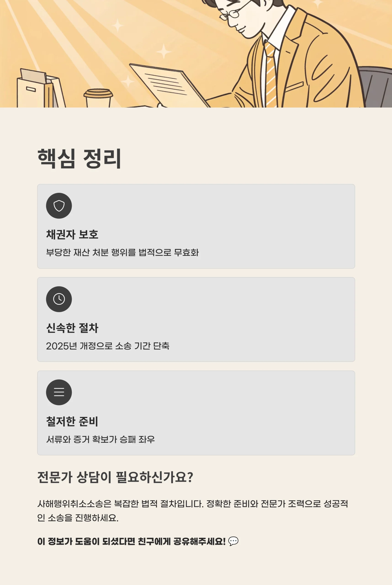Click the 2025년 개정으로 소송 기간 단축 text
The image size is (392, 585).
click(x=108, y=346)
